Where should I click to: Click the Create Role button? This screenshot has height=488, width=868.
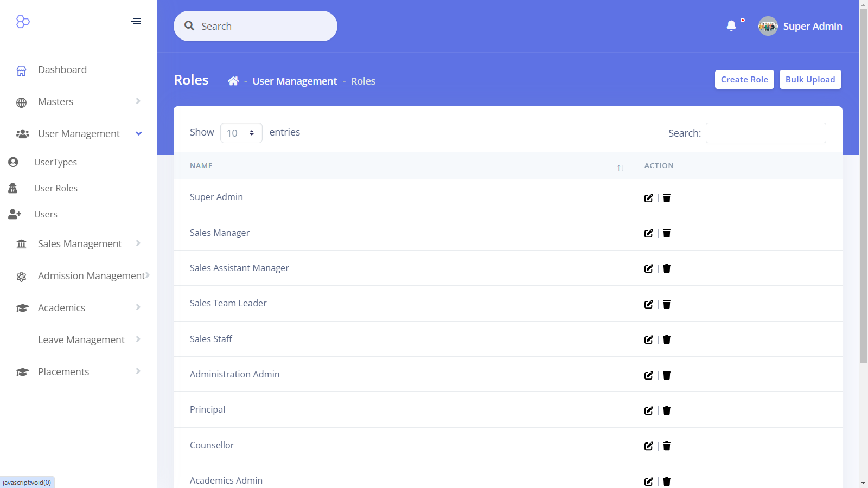pyautogui.click(x=744, y=79)
